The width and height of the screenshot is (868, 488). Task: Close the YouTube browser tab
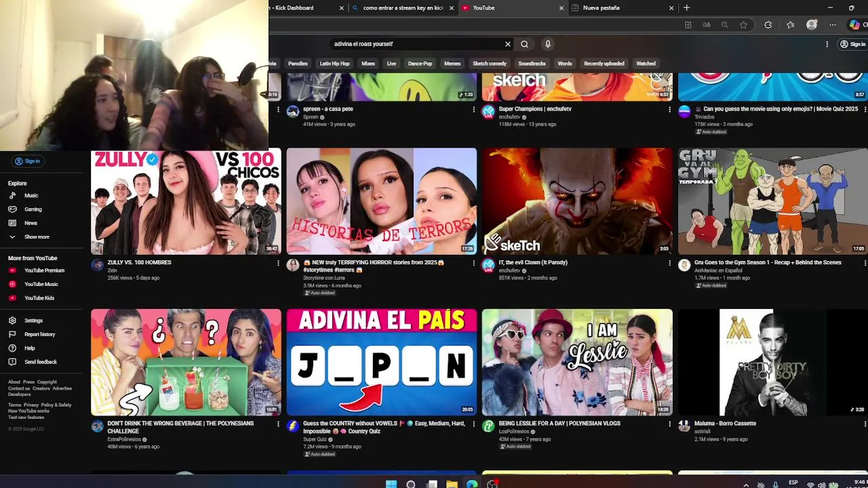click(561, 8)
